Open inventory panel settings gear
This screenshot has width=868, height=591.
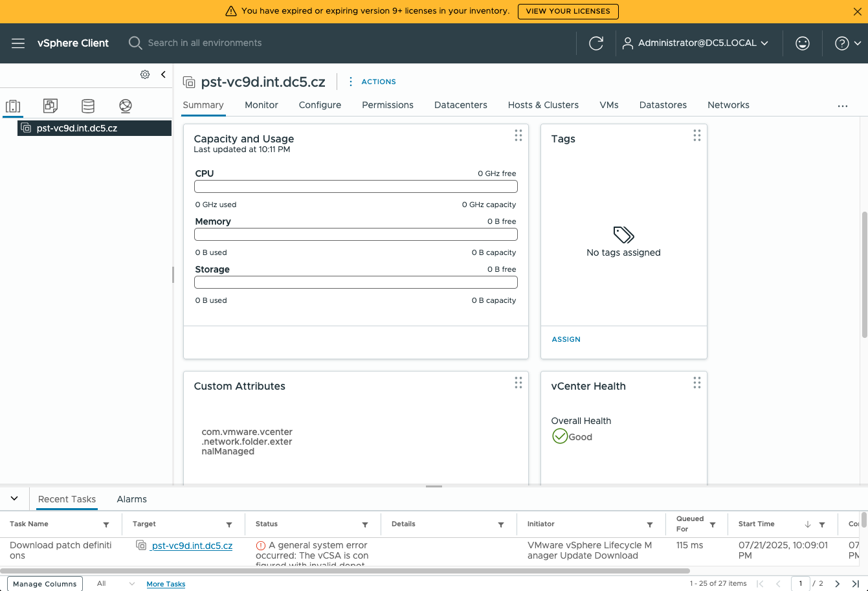(145, 74)
